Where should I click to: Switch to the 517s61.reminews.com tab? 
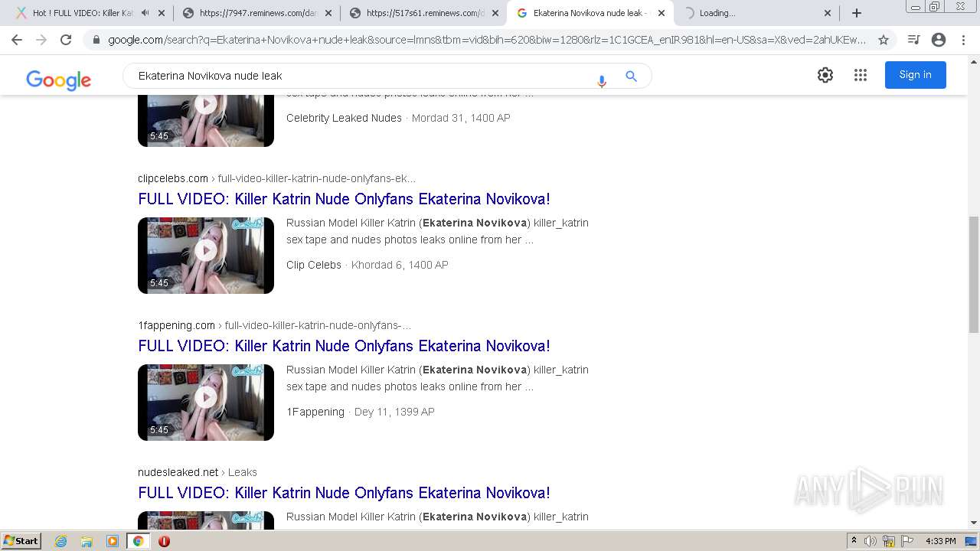click(423, 13)
